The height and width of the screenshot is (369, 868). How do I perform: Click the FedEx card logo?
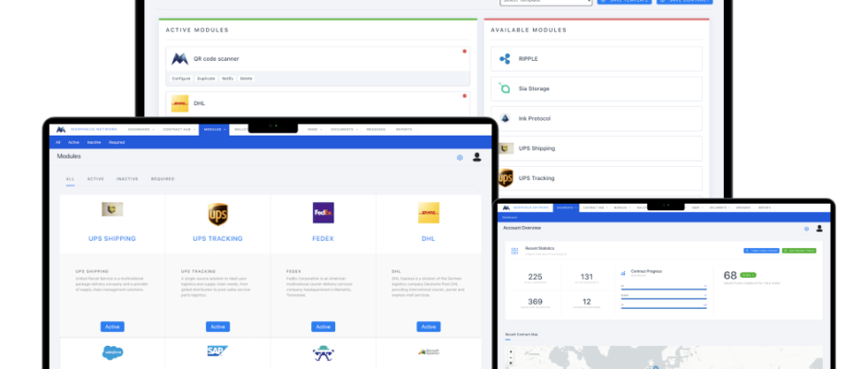323,212
